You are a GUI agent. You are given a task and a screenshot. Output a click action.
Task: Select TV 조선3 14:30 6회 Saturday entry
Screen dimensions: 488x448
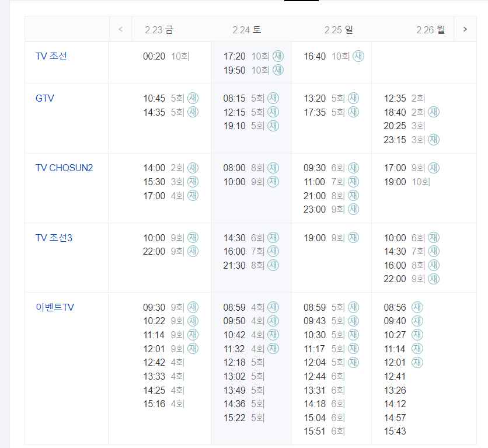point(251,238)
